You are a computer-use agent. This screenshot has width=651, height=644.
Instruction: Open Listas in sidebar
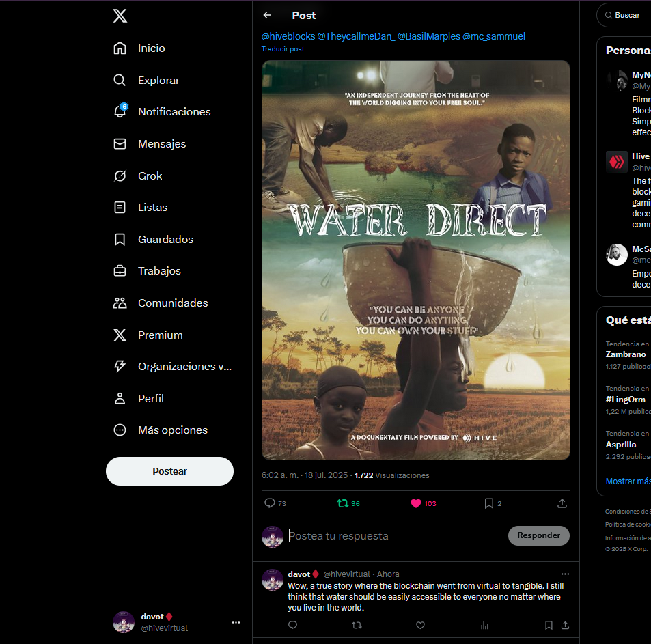[140, 208]
